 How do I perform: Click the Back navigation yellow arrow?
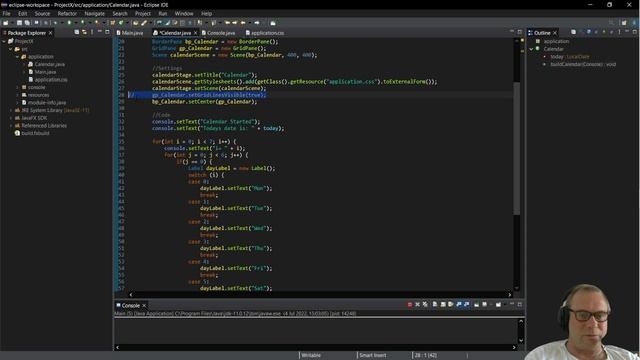243,23
